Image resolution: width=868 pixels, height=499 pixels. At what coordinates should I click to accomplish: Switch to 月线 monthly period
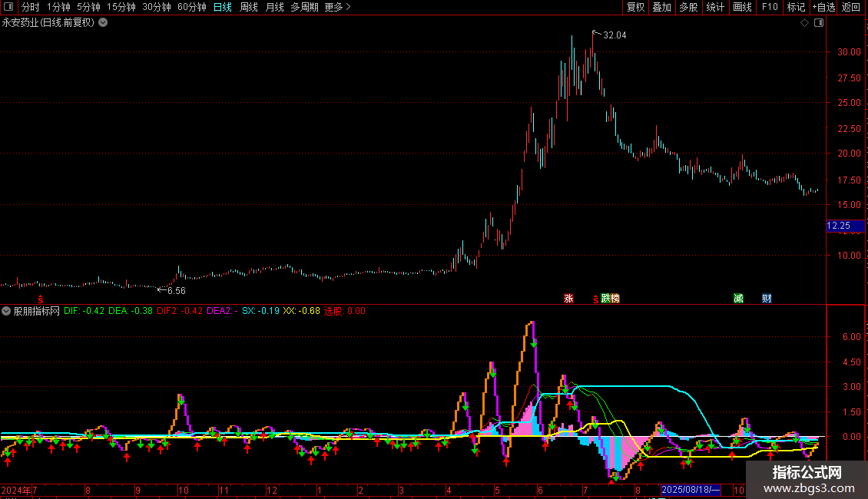(274, 7)
